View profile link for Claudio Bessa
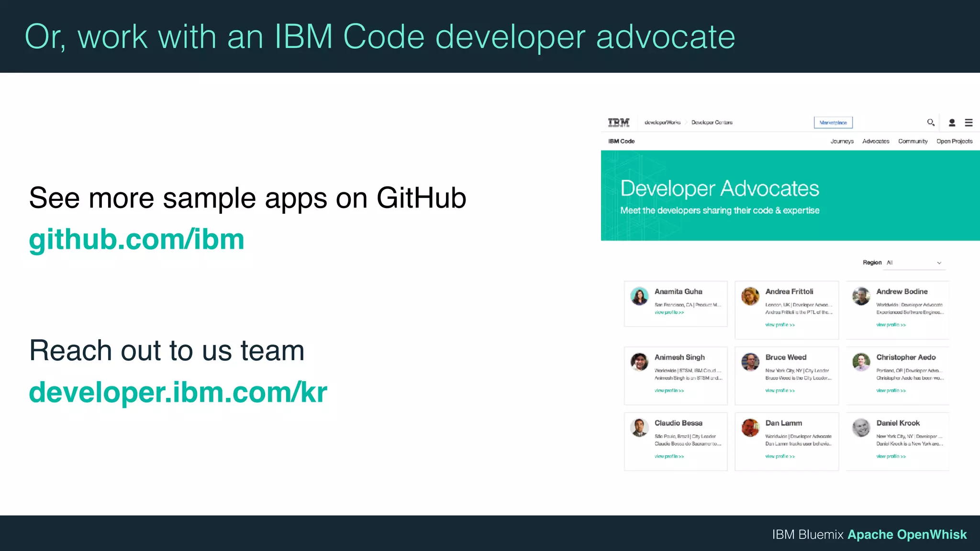The image size is (980, 551). coord(669,456)
